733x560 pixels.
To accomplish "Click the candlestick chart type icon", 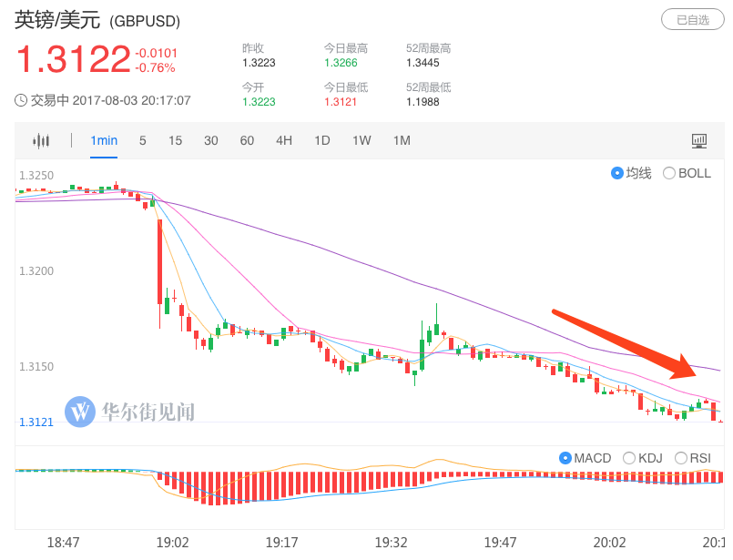I will point(41,141).
